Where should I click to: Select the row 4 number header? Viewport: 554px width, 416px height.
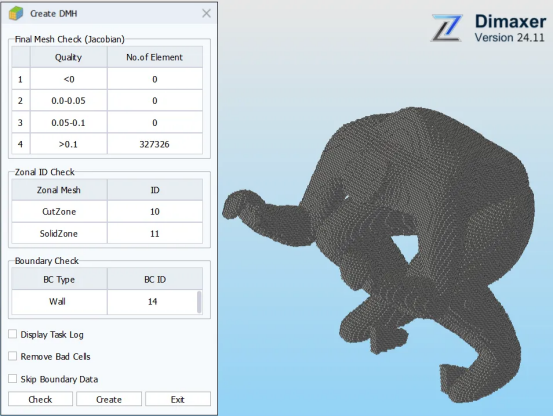[x=20, y=144]
